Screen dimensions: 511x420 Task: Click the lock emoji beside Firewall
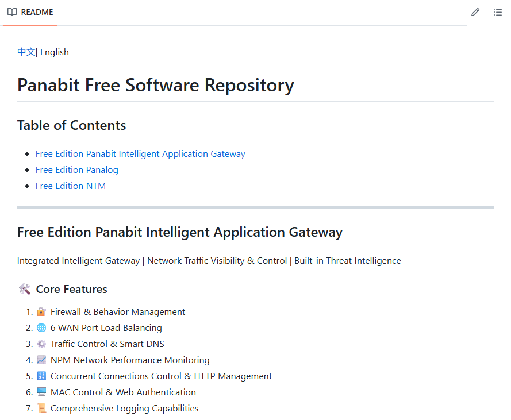point(41,312)
